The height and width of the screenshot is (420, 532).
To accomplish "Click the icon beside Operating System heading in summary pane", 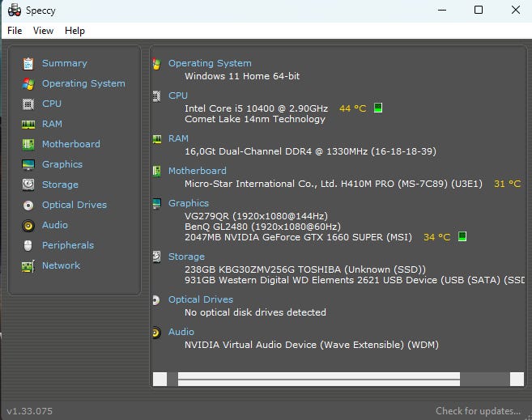I will (156, 64).
